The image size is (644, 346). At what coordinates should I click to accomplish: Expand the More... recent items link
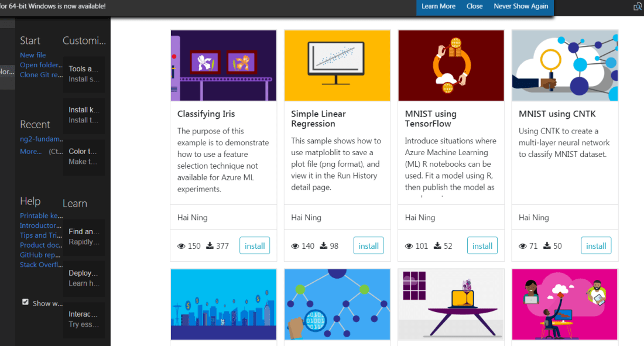click(30, 151)
